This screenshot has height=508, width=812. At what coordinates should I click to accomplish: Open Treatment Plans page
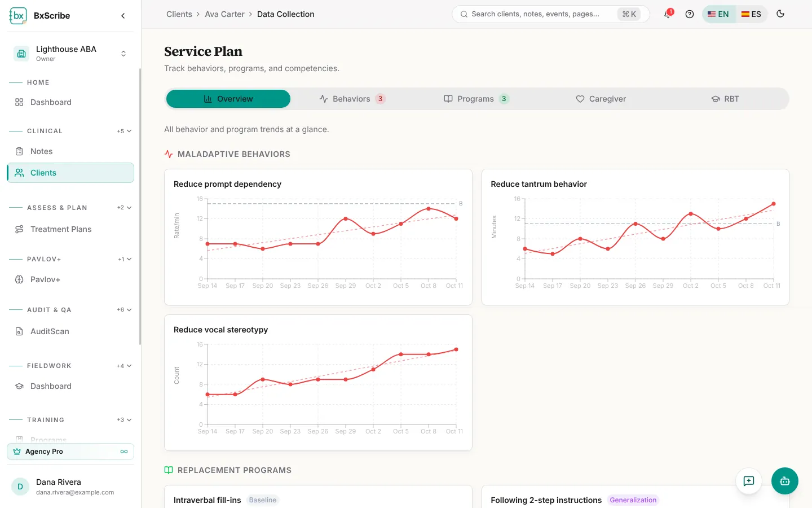pos(70,229)
